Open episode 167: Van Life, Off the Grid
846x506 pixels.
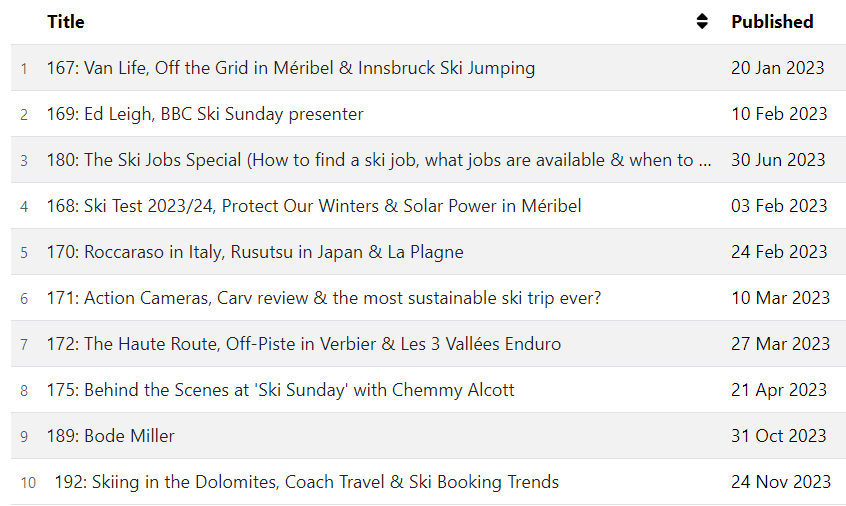coord(290,68)
